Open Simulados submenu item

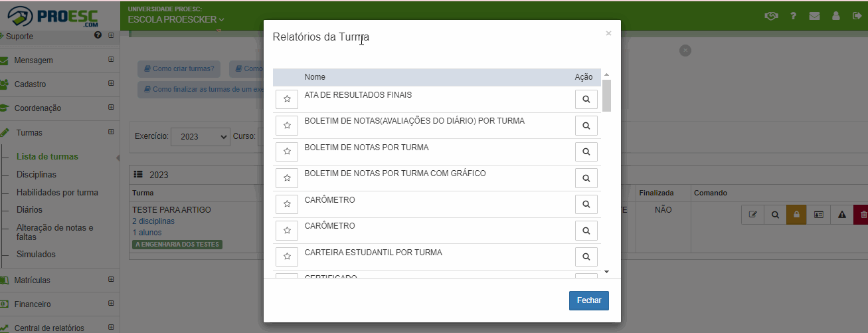36,255
